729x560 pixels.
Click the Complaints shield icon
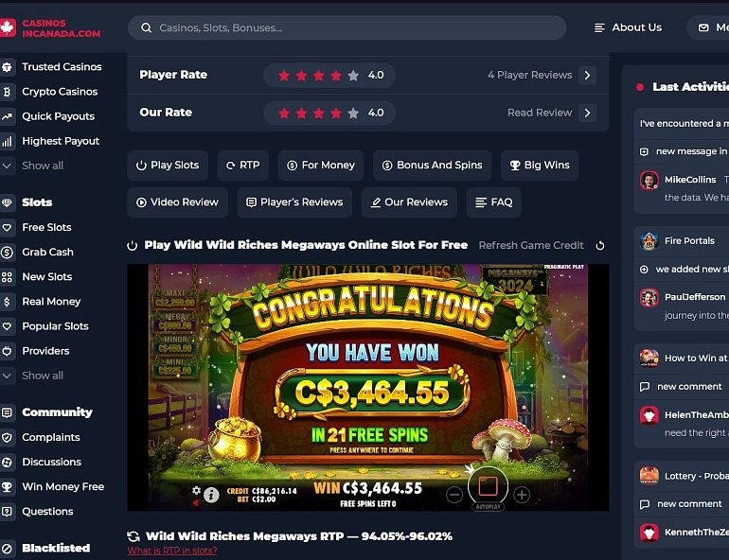click(7, 437)
